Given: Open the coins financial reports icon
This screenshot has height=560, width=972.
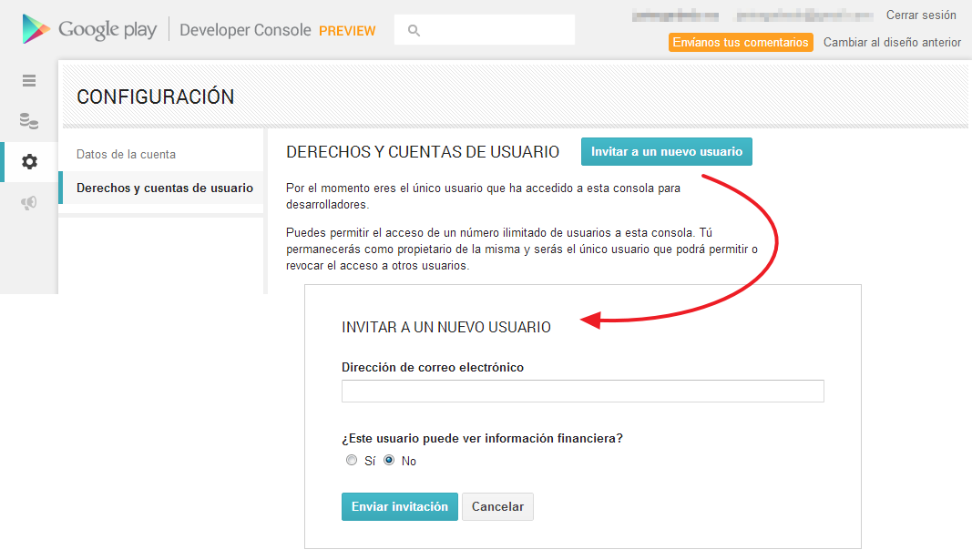Looking at the screenshot, I should pos(29,120).
